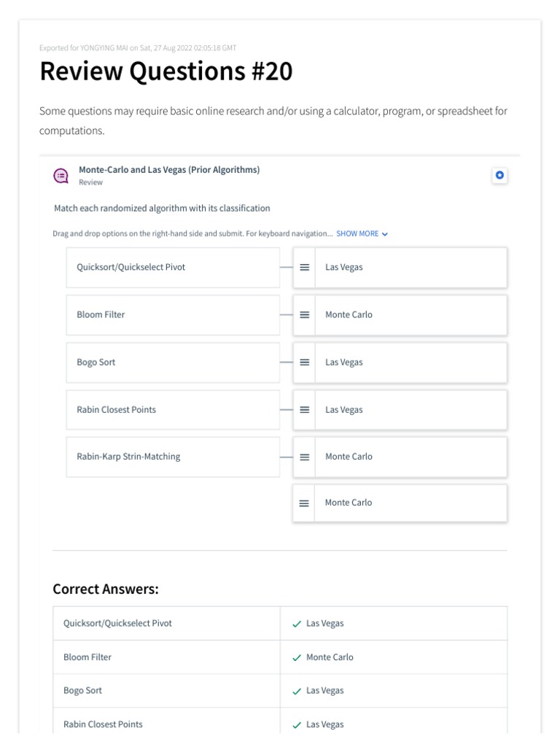
Task: Select the Quicksort/Quickselect Pivot prompt box
Action: pos(173,268)
